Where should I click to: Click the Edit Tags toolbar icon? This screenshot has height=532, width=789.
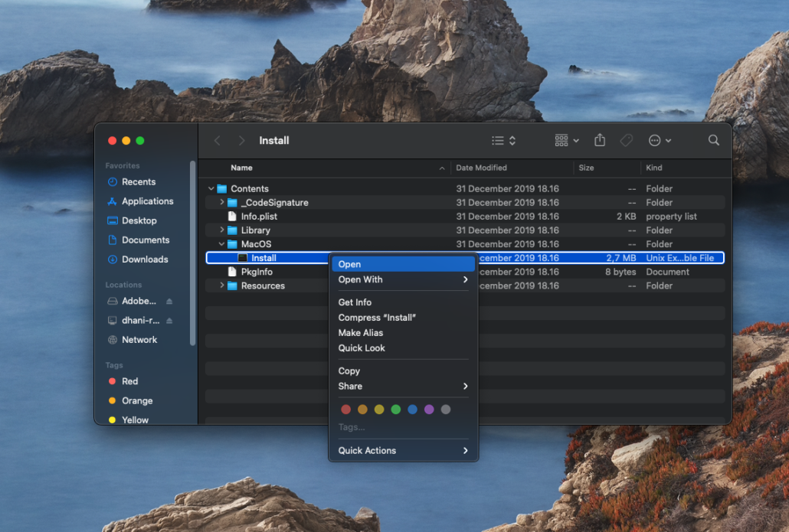tap(626, 141)
